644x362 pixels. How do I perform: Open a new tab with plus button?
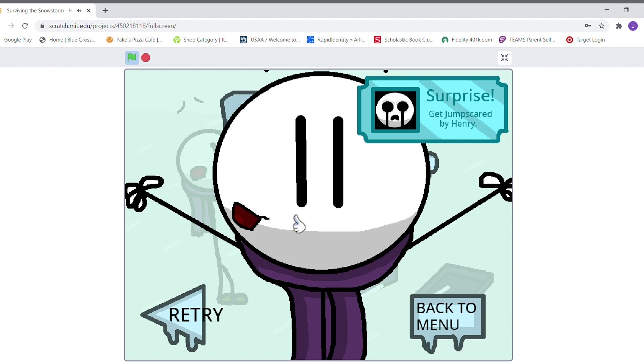pyautogui.click(x=105, y=11)
